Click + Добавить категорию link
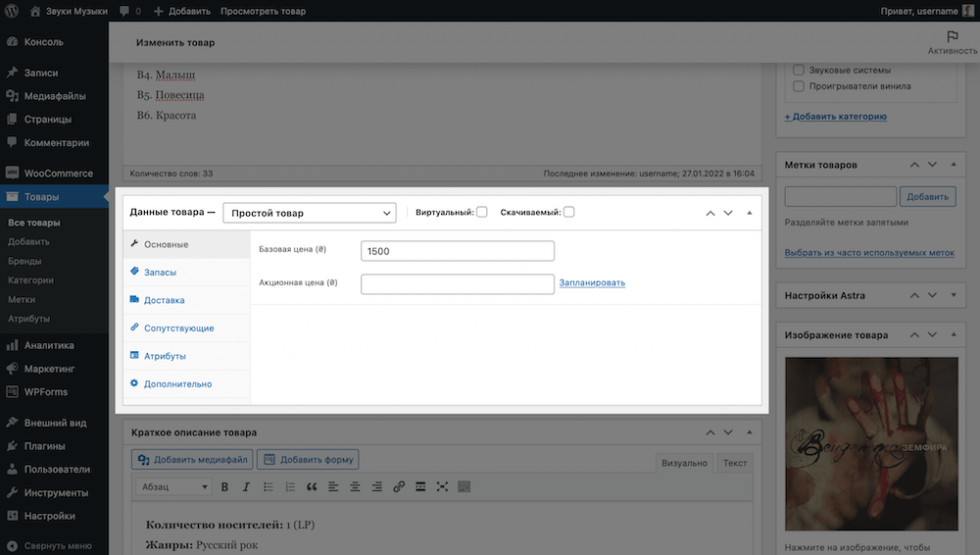The height and width of the screenshot is (555, 980). point(836,117)
